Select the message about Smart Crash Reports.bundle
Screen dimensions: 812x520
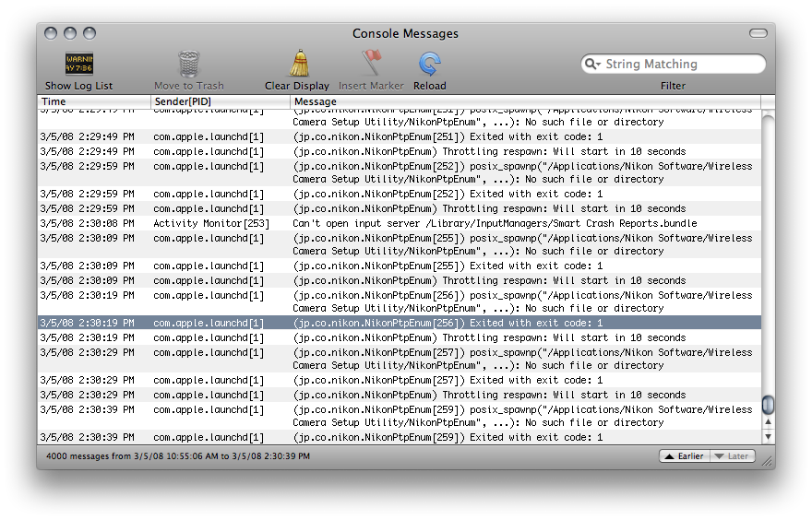coord(495,223)
